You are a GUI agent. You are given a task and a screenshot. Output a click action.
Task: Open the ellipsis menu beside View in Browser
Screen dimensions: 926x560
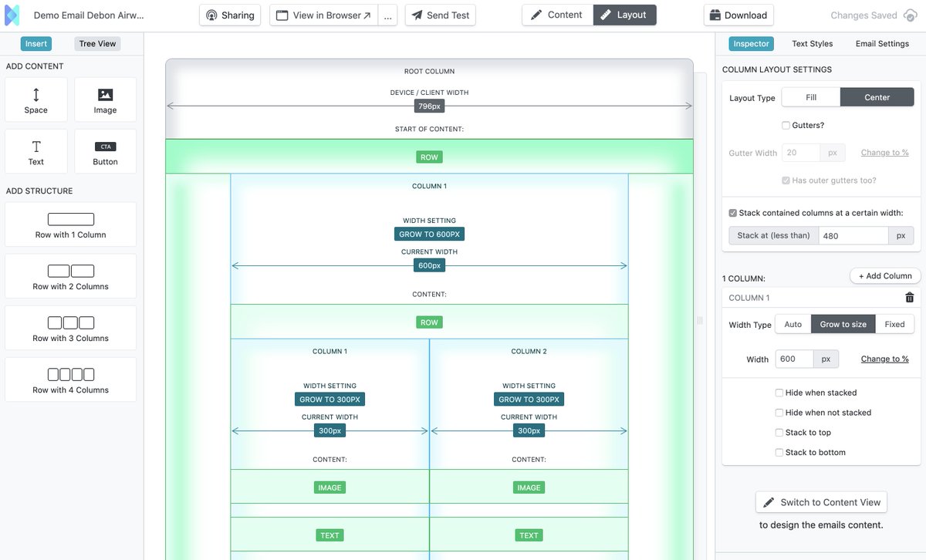click(388, 15)
